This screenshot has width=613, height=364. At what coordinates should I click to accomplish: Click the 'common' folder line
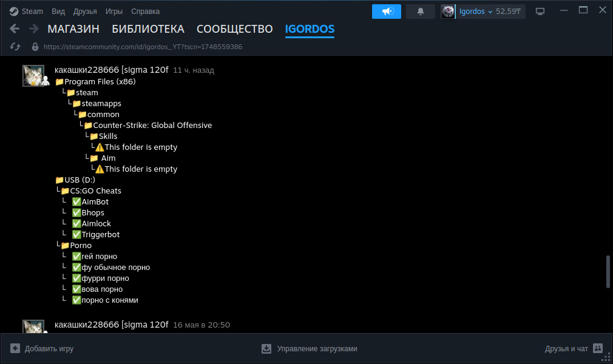pyautogui.click(x=99, y=115)
